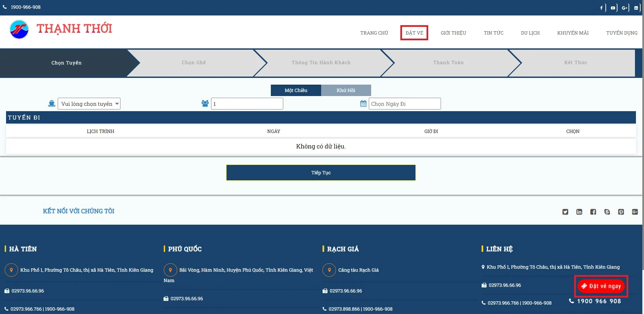Click the 'Chọn Ngày Đi' date field
This screenshot has height=314, width=644.
(x=405, y=104)
